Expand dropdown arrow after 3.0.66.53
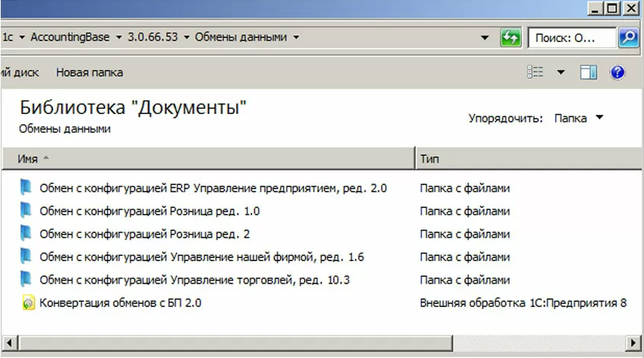Viewport: 644px width, 358px height. [x=186, y=38]
